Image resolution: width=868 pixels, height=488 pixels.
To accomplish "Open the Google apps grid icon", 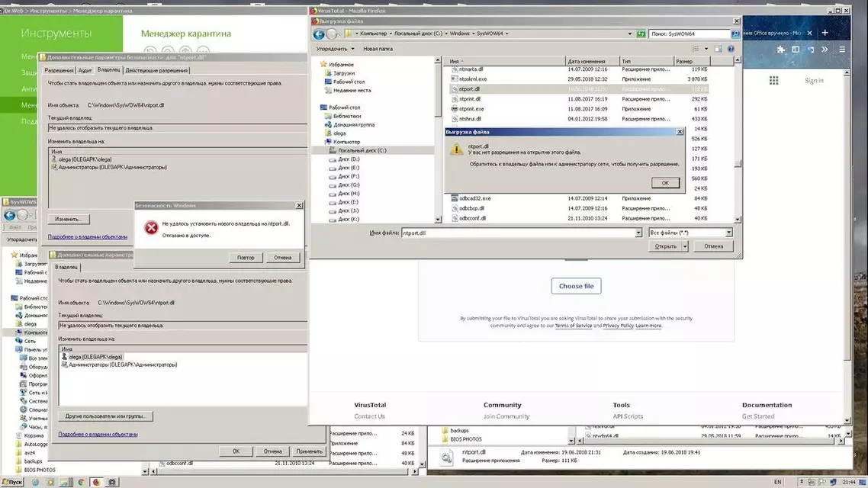I will click(774, 81).
